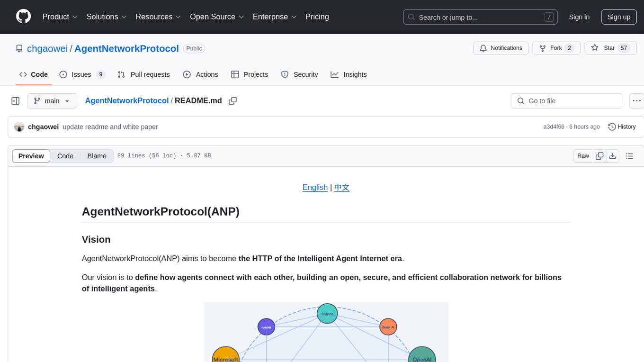Expand the Resources menu
Viewport: 644px width, 362px height.
[x=158, y=17]
